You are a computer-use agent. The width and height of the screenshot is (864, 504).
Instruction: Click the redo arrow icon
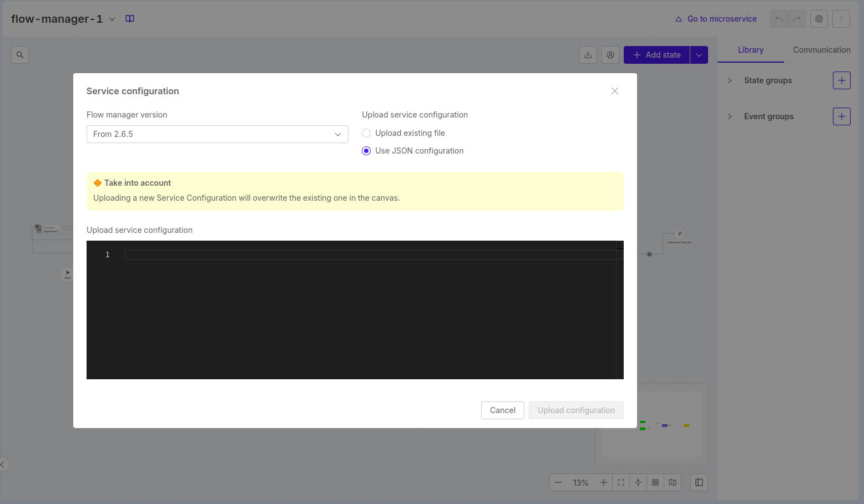point(797,19)
